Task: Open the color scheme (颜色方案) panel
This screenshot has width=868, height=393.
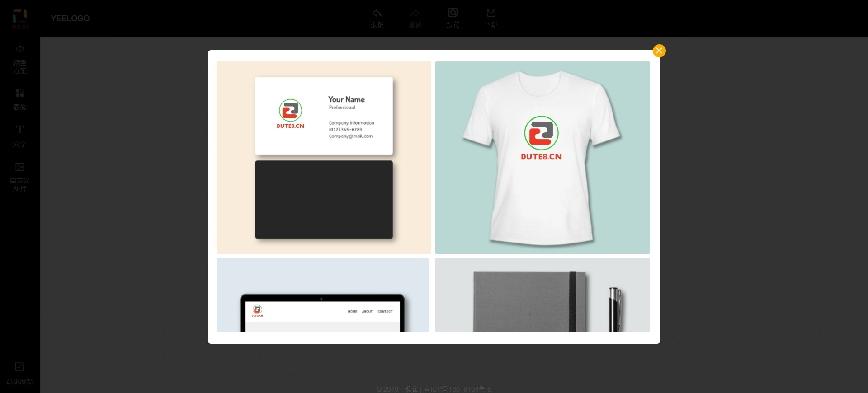Action: tap(20, 60)
